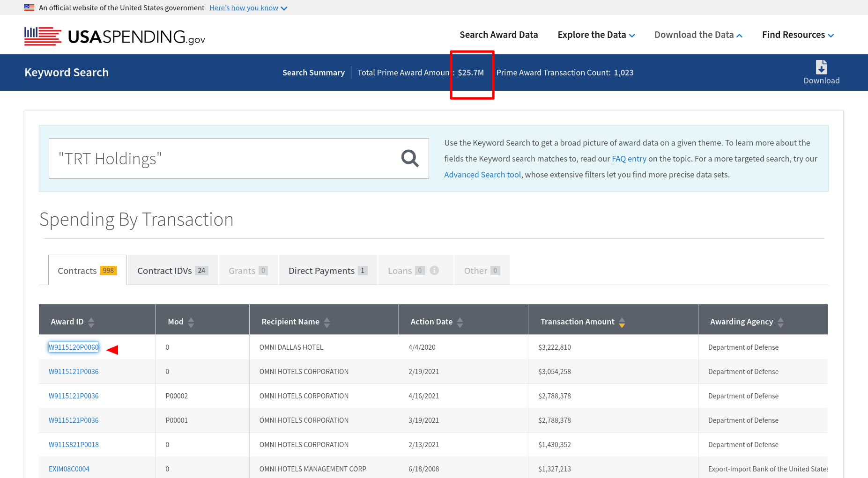The height and width of the screenshot is (478, 868).
Task: Click Total Prime Award Amount $25.7M value
Action: click(471, 73)
